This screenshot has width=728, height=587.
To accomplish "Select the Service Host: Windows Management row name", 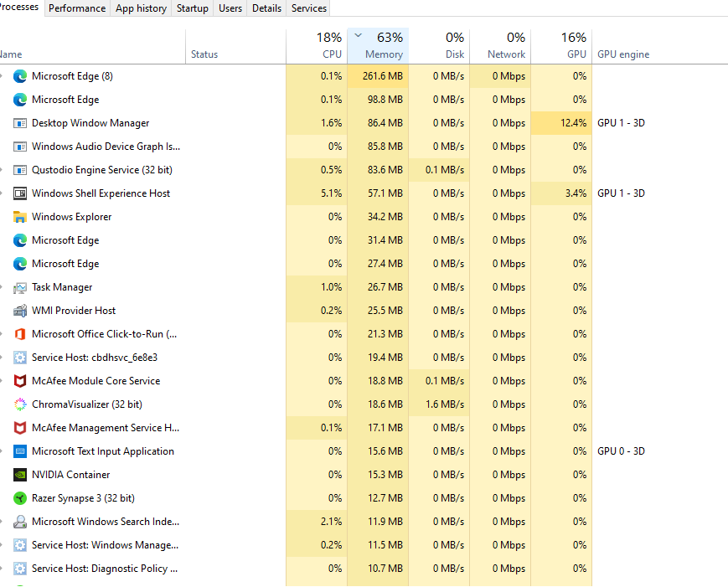I will coord(105,545).
